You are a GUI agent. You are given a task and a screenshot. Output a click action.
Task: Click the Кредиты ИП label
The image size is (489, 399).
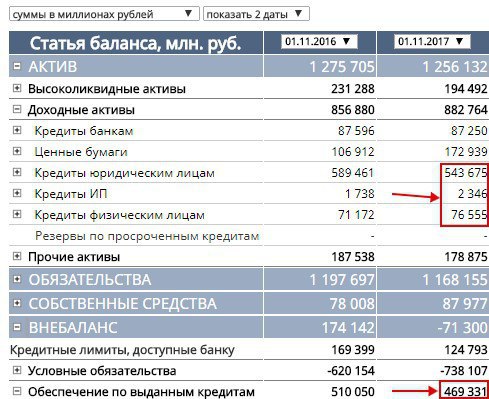pos(71,194)
